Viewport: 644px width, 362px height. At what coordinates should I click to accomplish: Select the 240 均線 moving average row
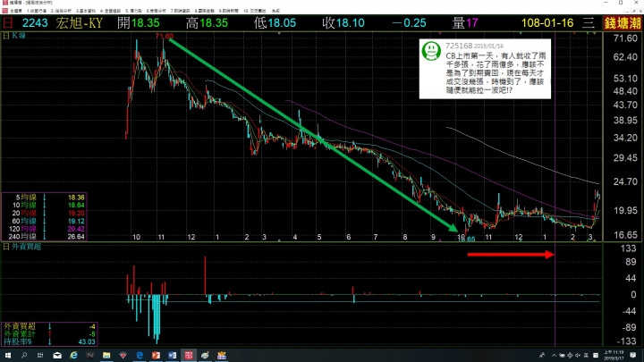pos(44,237)
